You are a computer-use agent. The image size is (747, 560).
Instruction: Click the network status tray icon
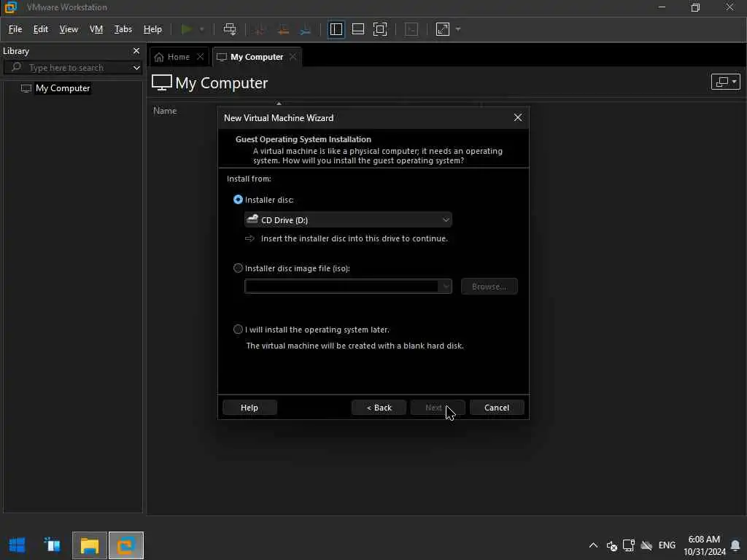tap(629, 545)
